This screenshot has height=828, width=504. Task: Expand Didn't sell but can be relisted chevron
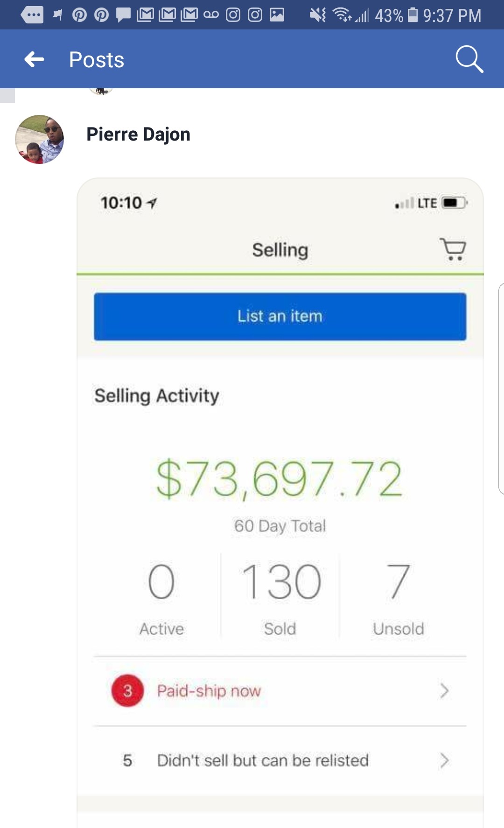click(x=444, y=761)
